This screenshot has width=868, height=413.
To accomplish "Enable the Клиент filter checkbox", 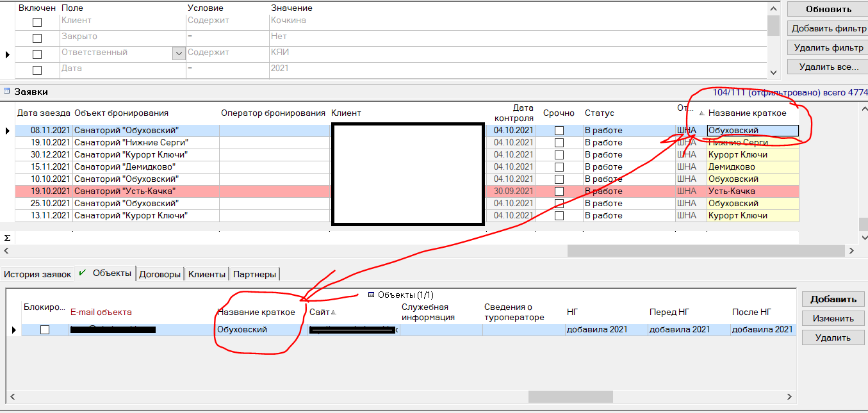I will (37, 22).
